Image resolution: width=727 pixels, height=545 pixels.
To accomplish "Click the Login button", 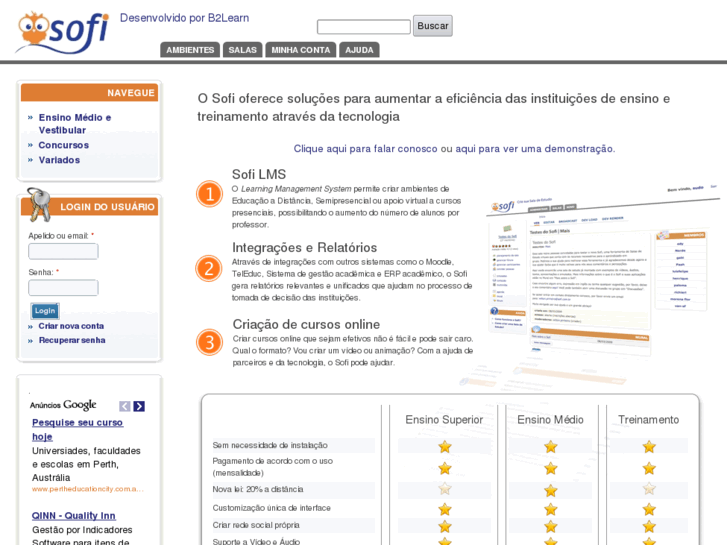I will (x=45, y=311).
